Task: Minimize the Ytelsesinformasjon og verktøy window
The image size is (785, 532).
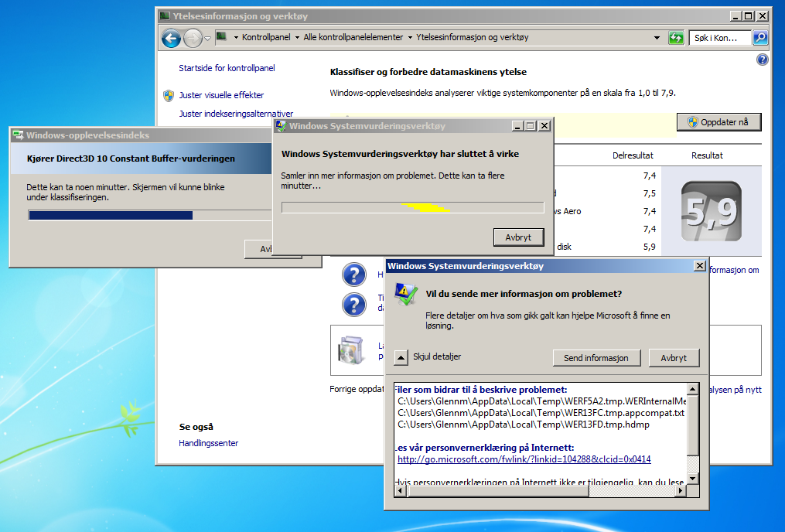Action: click(x=735, y=16)
